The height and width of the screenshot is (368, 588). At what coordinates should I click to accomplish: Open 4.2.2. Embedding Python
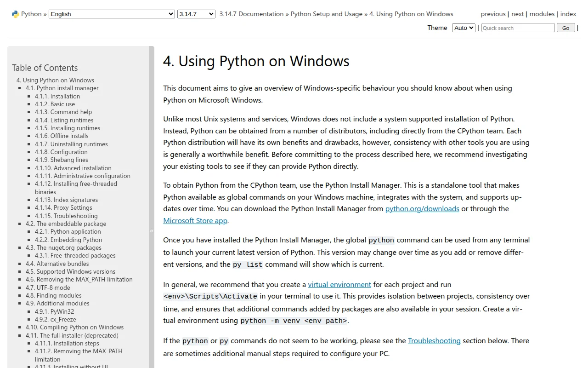coord(68,240)
